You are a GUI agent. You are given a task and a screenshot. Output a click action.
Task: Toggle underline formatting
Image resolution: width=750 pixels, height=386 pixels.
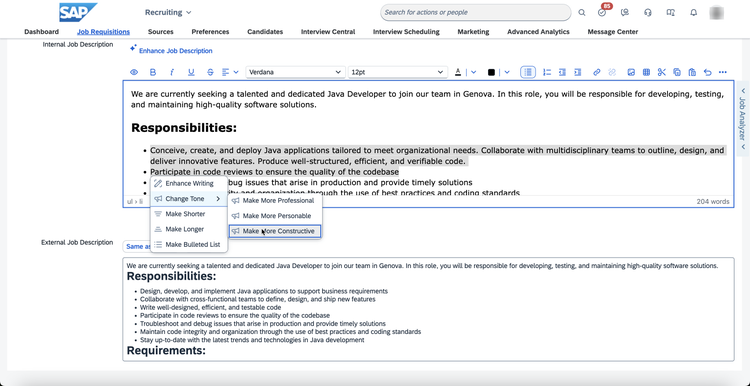pos(191,72)
